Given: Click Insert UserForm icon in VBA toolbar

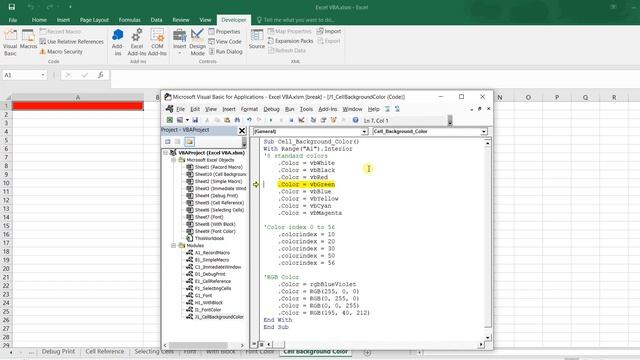Looking at the screenshot, I should point(180,120).
